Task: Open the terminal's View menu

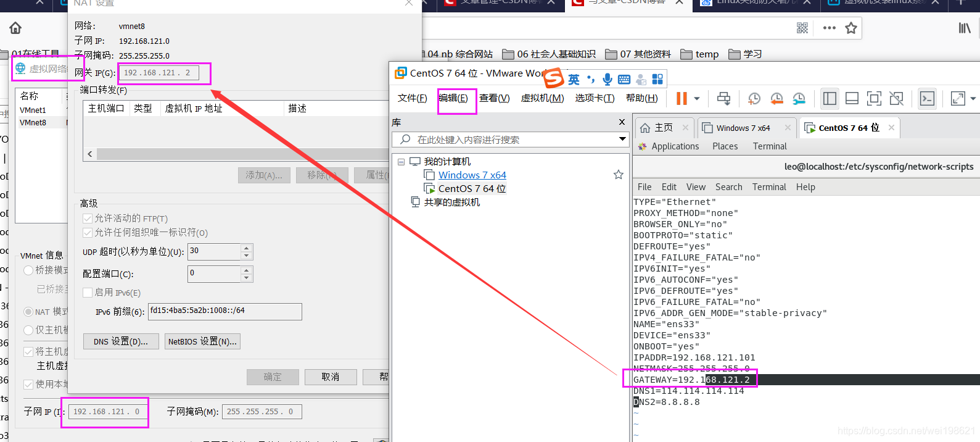Action: pos(696,187)
